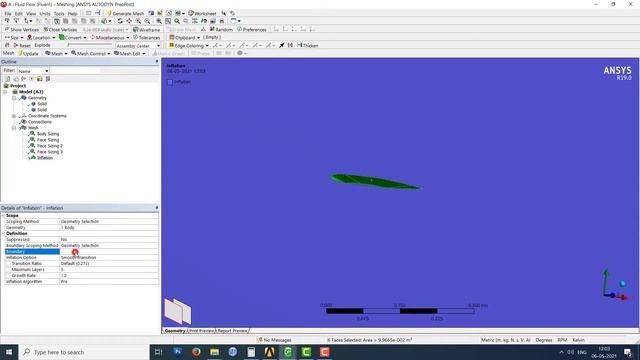Switch to Print Preview tab

201,331
